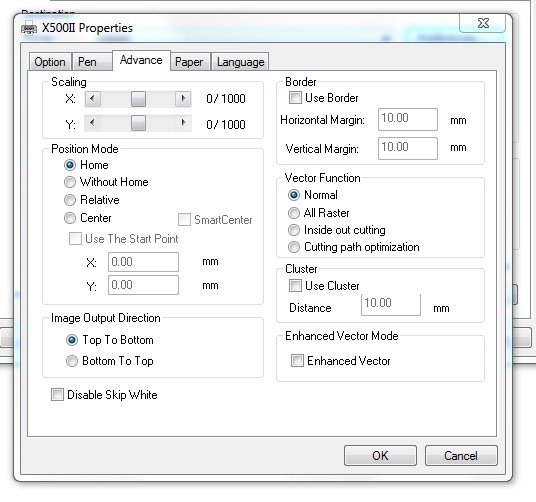Image resolution: width=536 pixels, height=502 pixels.
Task: Switch to the Option tab
Action: click(50, 62)
